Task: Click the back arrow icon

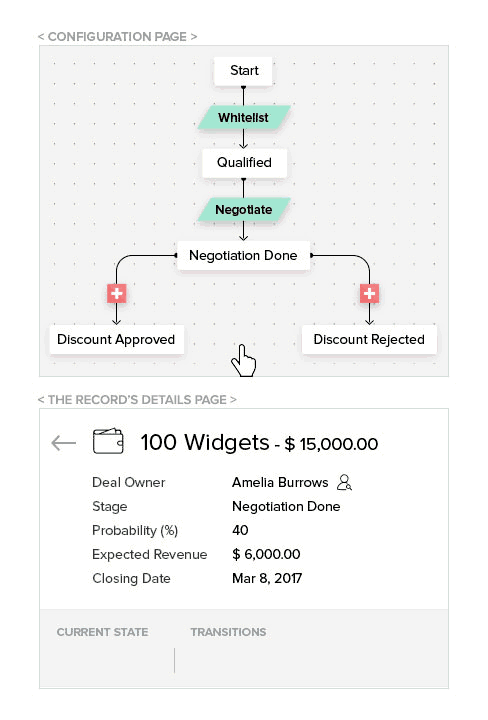Action: pos(63,443)
